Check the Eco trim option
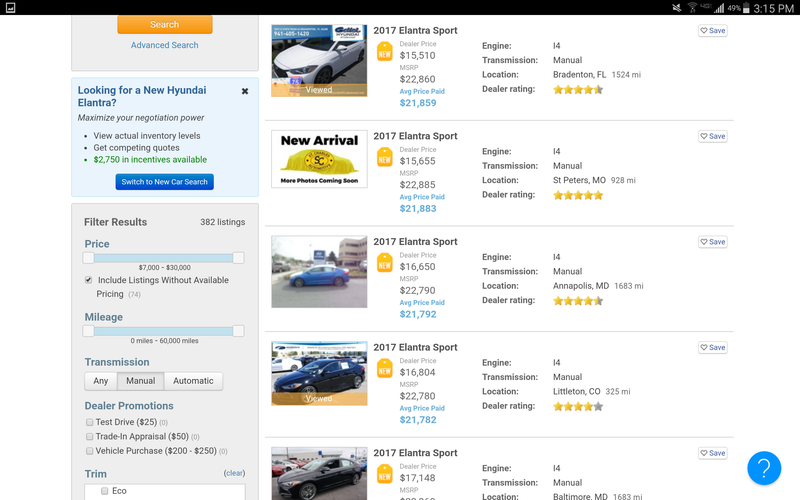 [105, 491]
